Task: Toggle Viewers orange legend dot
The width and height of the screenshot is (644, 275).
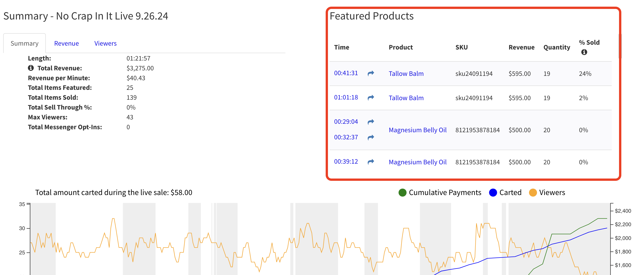Action: point(533,192)
